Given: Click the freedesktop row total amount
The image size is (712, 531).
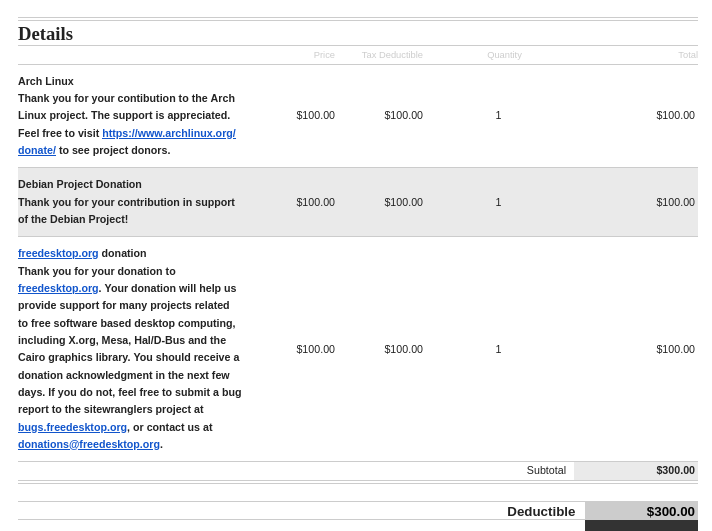Looking at the screenshot, I should [x=675, y=349].
